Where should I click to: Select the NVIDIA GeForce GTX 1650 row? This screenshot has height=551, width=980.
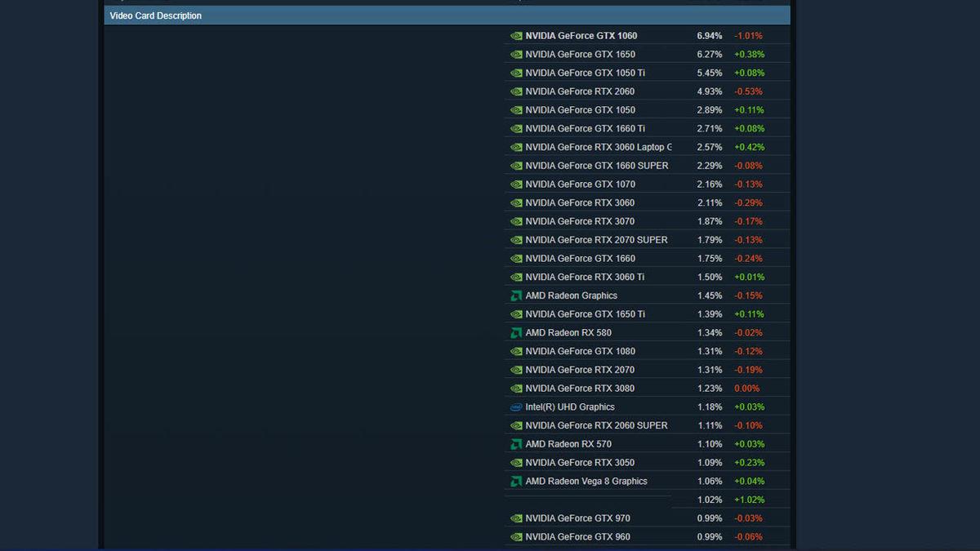[580, 55]
